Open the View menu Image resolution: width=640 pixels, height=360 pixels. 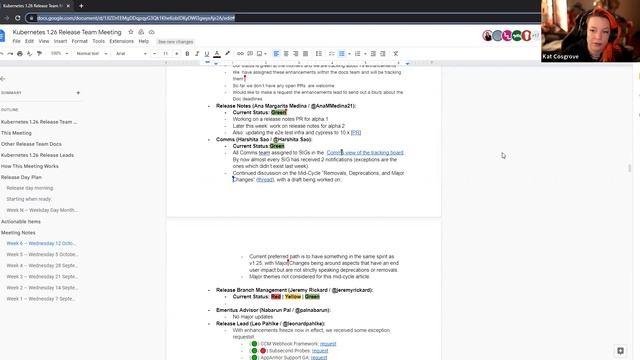[44, 41]
